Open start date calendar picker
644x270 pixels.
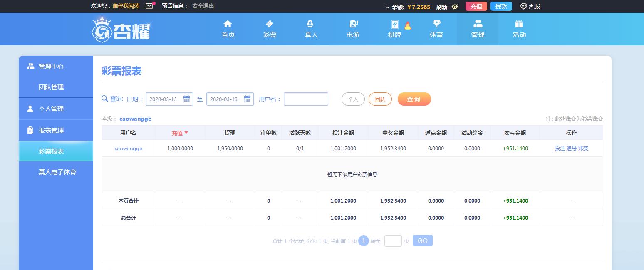[x=186, y=99]
